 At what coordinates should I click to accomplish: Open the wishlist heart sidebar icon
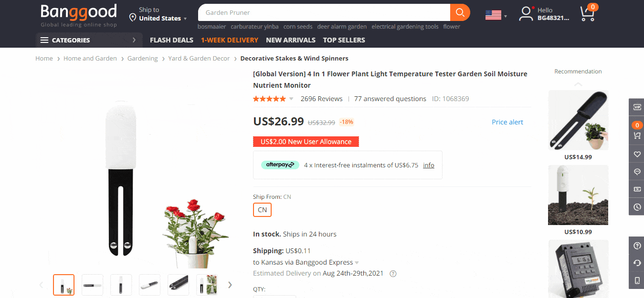coord(637,154)
